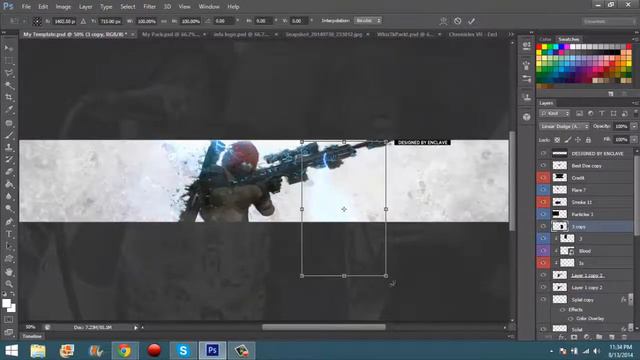Select the Best Dox copy layer
Screen dimensions: 640x360
click(586, 166)
